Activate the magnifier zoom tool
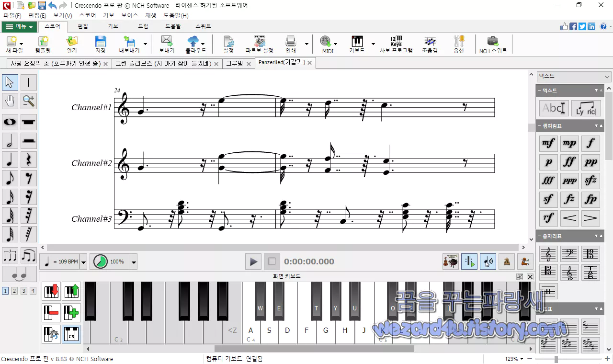This screenshot has width=613, height=364. (29, 101)
